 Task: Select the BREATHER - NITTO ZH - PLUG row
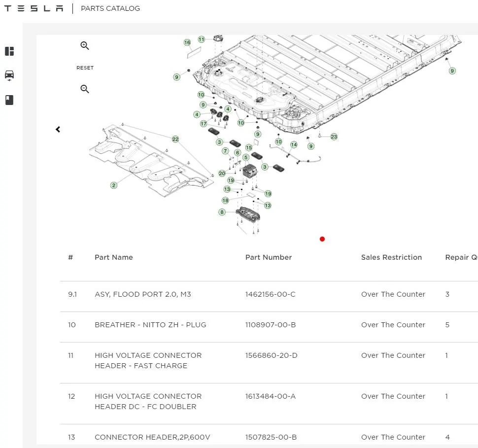point(150,324)
